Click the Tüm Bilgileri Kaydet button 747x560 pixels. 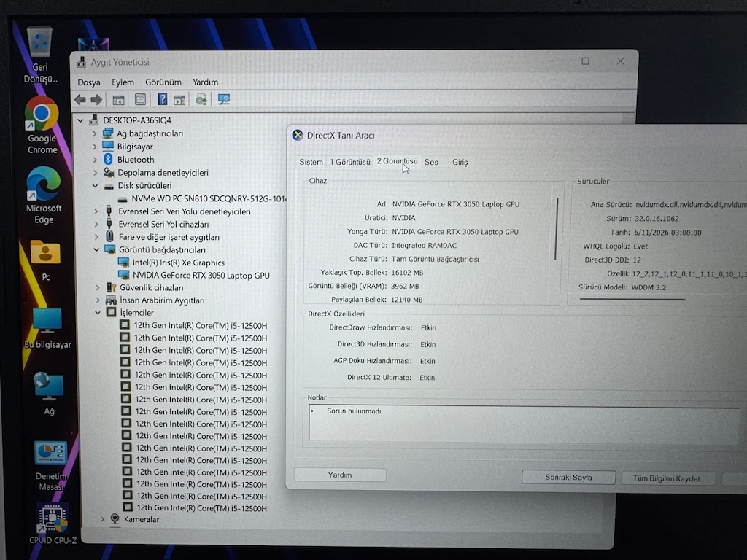tap(668, 478)
